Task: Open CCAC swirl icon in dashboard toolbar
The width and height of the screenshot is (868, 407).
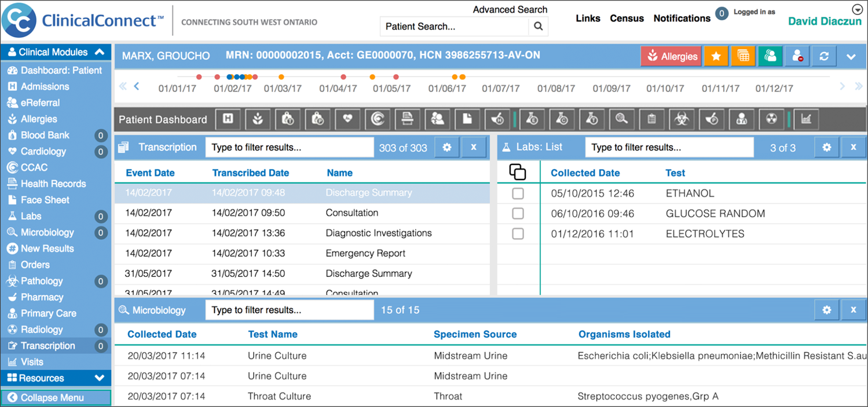Action: tap(378, 119)
